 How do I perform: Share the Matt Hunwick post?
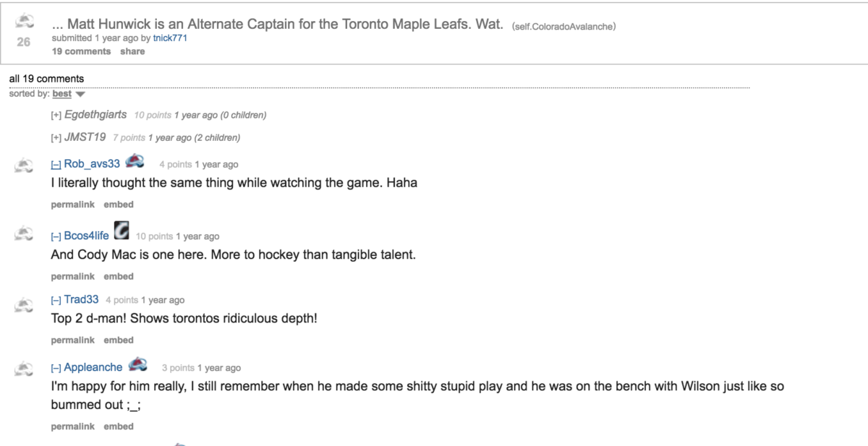(132, 52)
